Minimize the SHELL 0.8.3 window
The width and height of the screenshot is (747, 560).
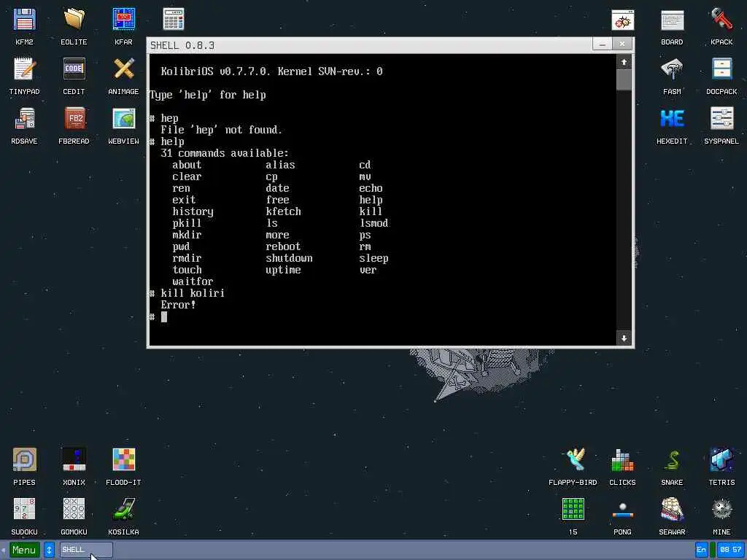602,44
